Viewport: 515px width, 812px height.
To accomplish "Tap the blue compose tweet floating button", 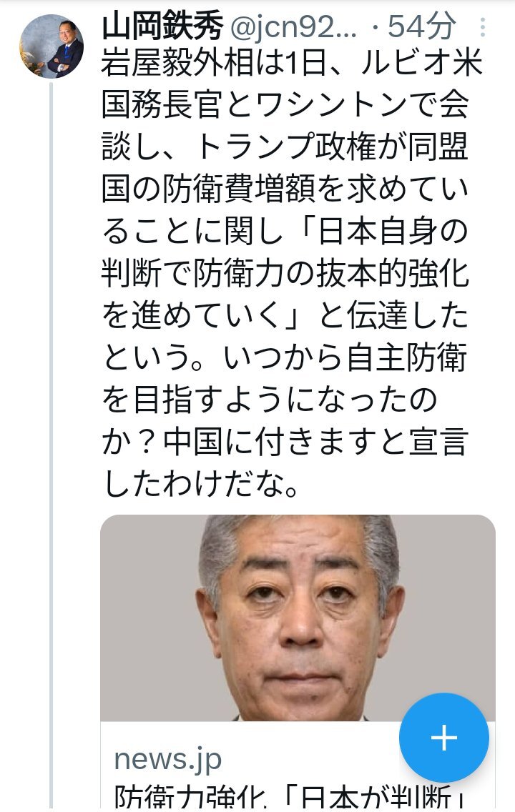I will [444, 738].
